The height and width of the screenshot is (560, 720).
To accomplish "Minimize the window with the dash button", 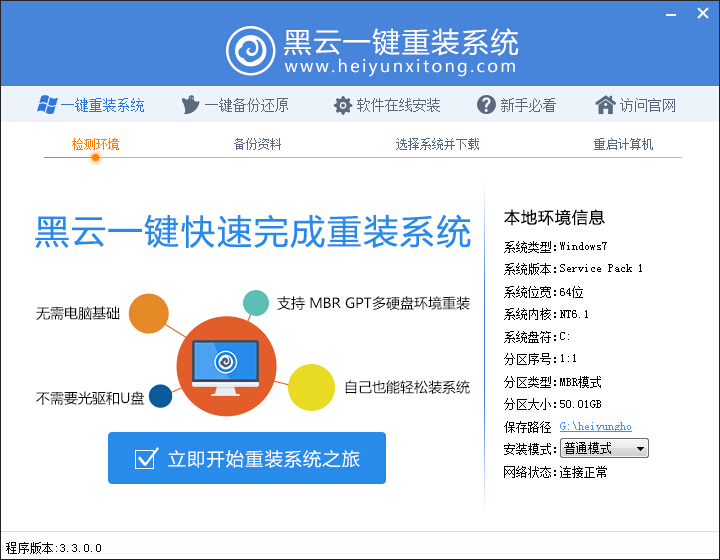I will pos(671,15).
